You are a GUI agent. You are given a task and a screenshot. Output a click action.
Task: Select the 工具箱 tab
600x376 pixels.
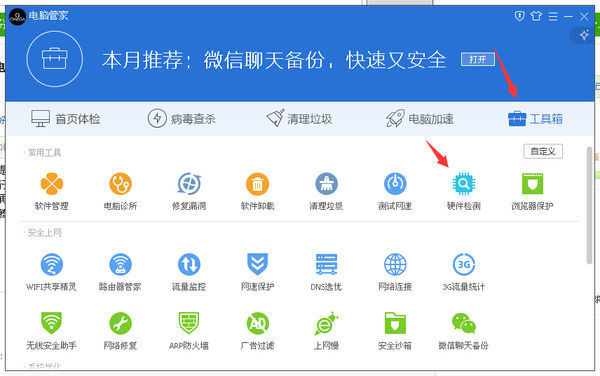point(535,119)
